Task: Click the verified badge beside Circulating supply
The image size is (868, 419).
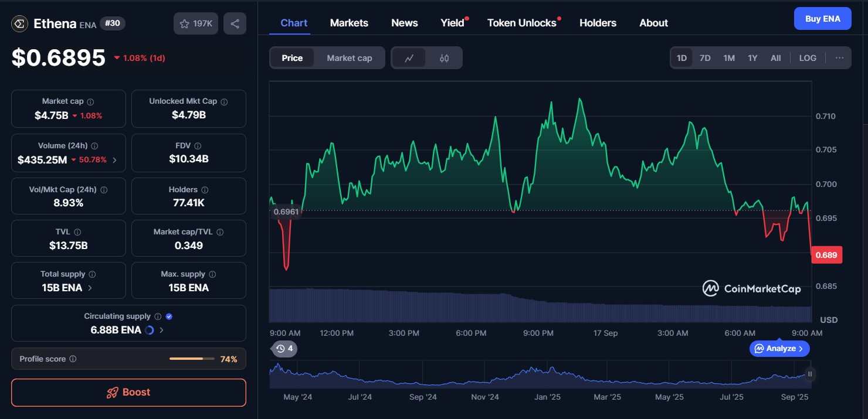Action: pos(169,316)
